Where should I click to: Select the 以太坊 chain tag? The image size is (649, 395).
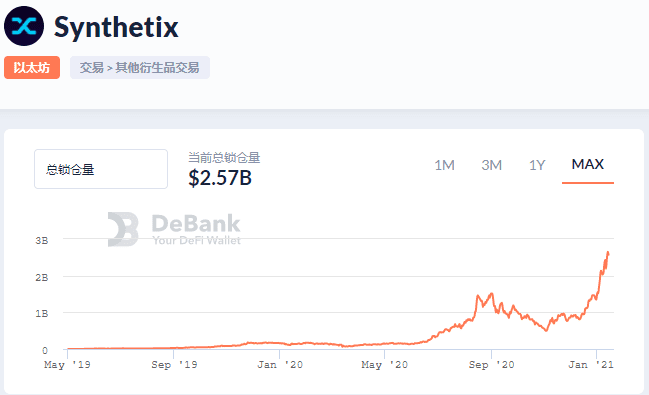[32, 67]
